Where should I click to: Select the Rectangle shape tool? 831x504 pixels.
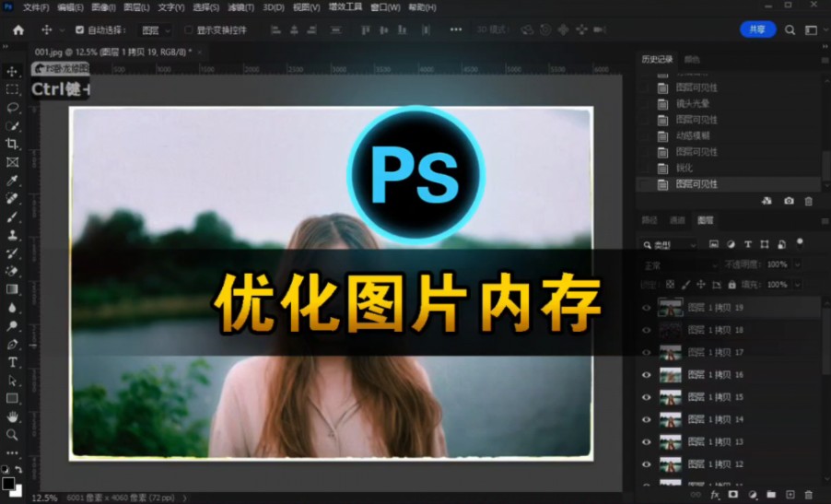point(12,399)
